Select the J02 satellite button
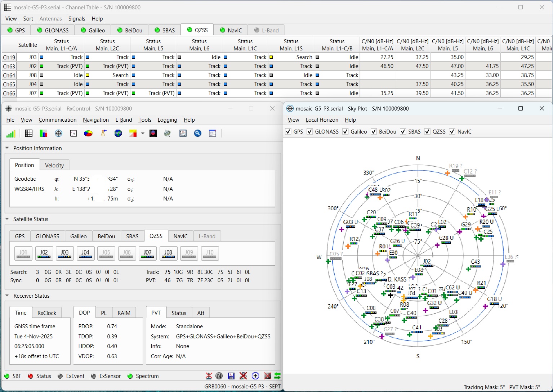This screenshot has width=553, height=392. pyautogui.click(x=44, y=253)
